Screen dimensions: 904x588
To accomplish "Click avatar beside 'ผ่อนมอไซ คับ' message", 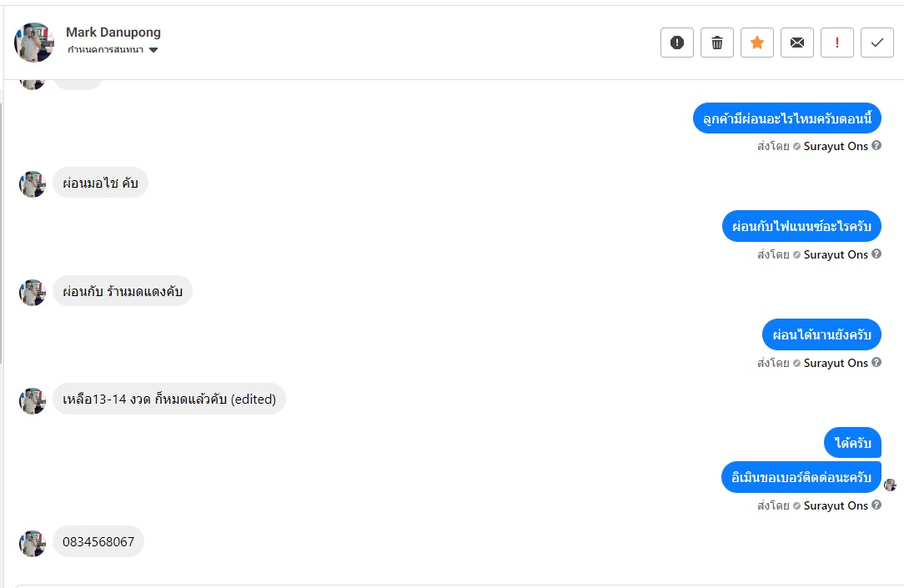I will coord(32,184).
